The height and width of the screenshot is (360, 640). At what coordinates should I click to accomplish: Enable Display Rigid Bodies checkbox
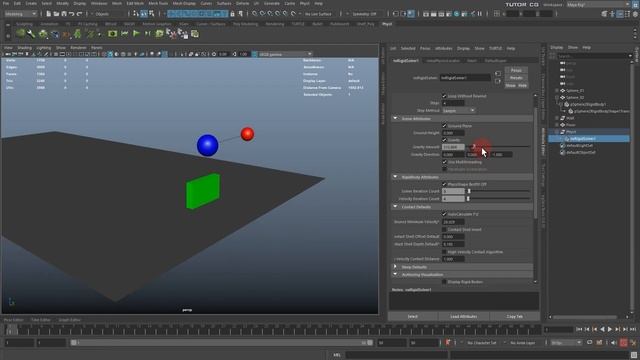point(444,282)
